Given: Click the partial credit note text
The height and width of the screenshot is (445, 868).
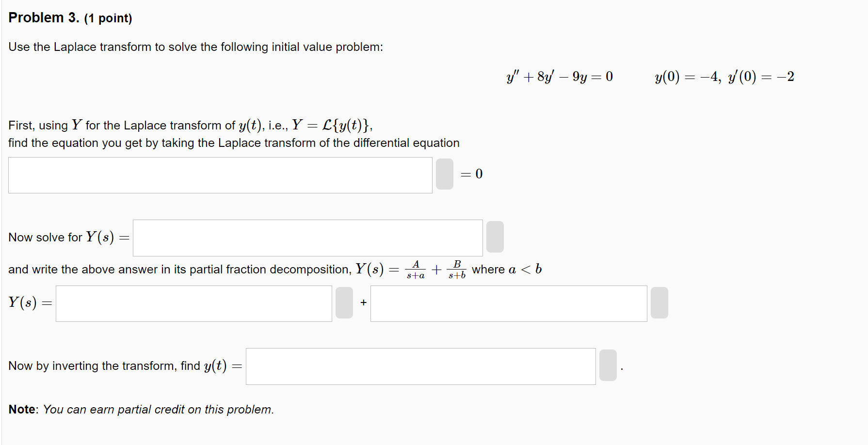Looking at the screenshot, I should tap(141, 410).
